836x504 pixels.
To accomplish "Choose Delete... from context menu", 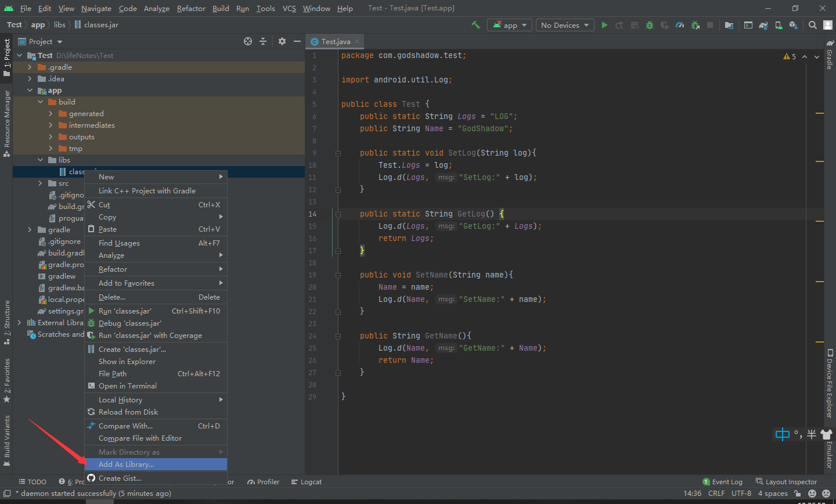I will click(156, 297).
